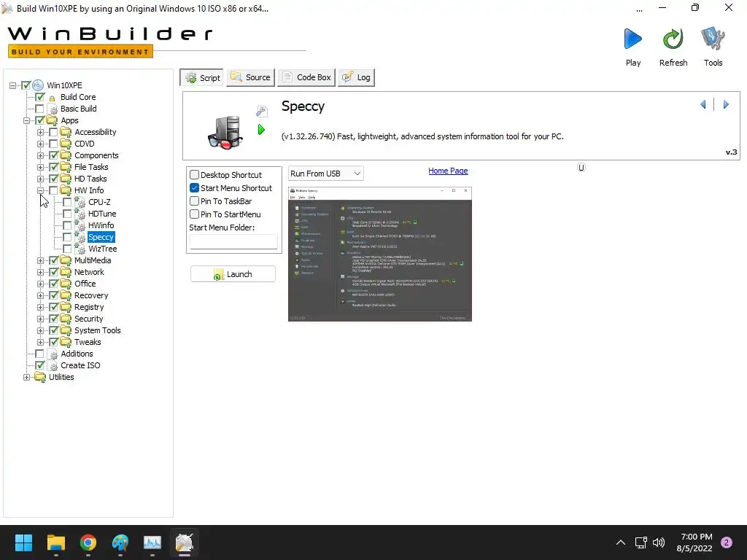Expand the Utilities tree node

point(27,377)
